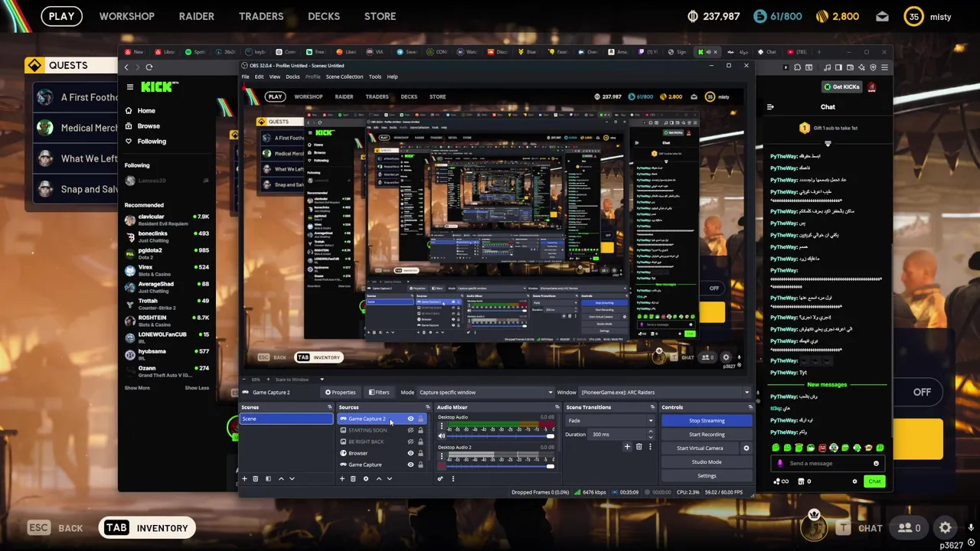Add a new scene with plus icon
This screenshot has height=551, width=980.
pyautogui.click(x=244, y=478)
